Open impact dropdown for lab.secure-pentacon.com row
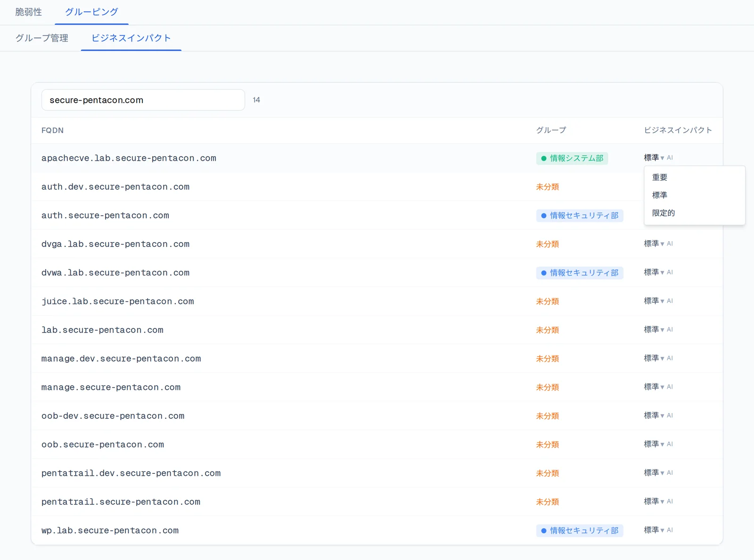 (654, 330)
